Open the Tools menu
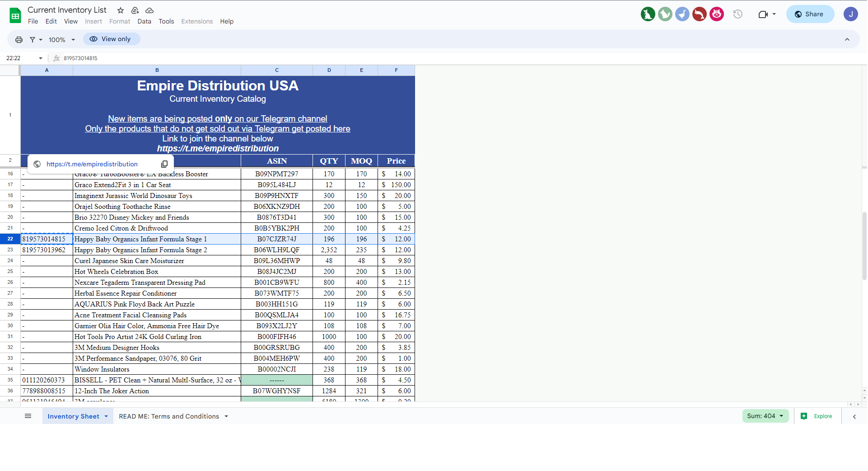868x471 pixels. coord(166,21)
